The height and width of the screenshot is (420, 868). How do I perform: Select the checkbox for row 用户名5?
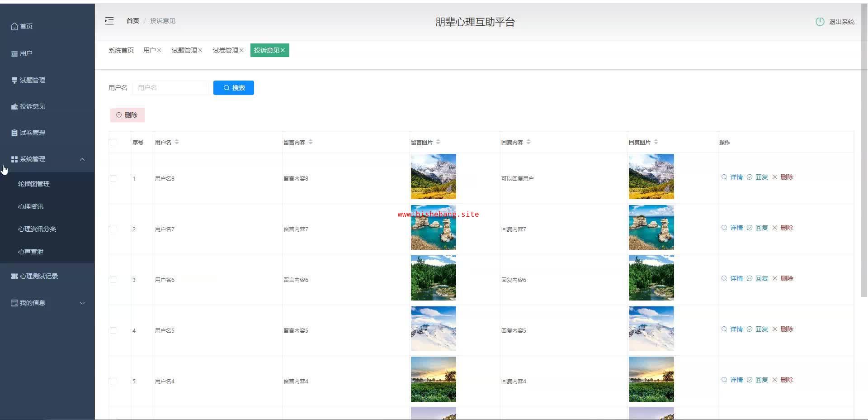pos(113,330)
